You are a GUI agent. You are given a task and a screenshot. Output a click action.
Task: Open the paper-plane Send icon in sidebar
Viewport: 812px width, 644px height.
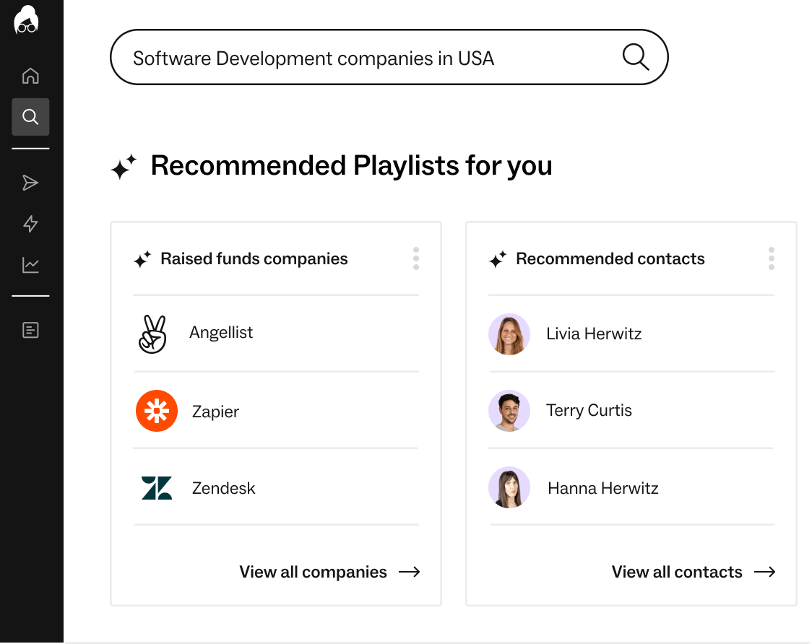[30, 183]
